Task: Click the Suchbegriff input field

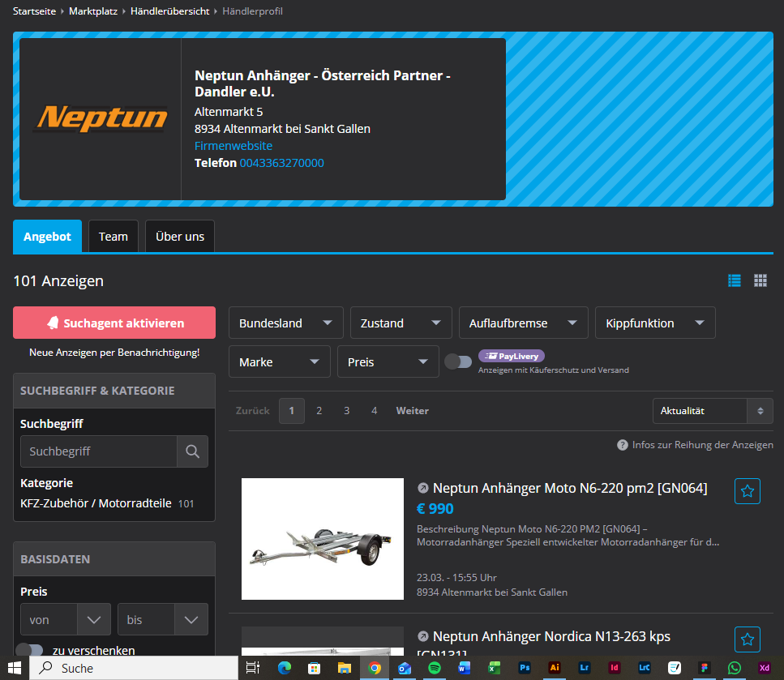Action: [x=99, y=451]
